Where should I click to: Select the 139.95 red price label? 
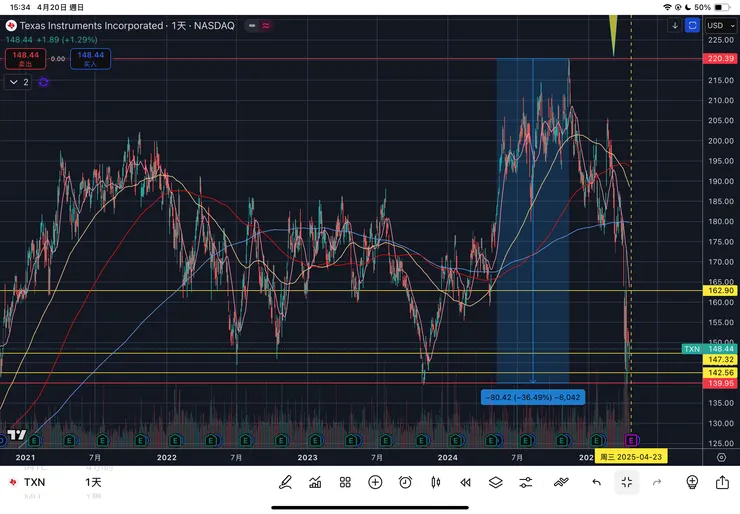pos(721,383)
